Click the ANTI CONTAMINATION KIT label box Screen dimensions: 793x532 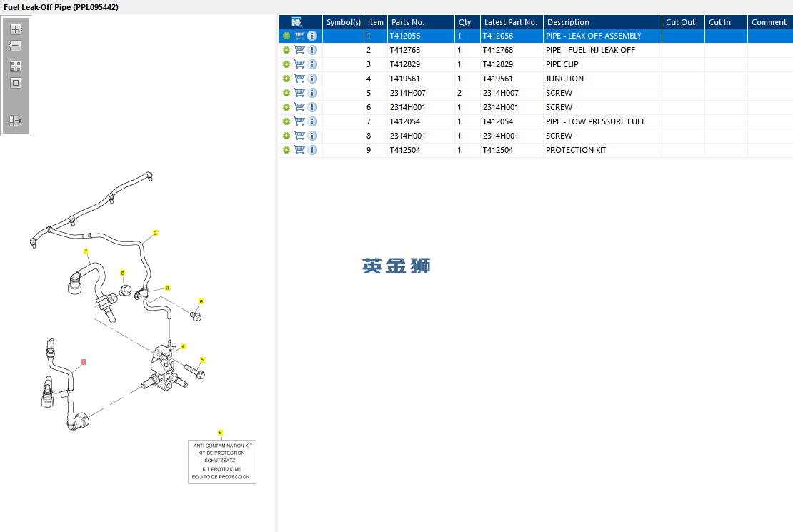222,462
